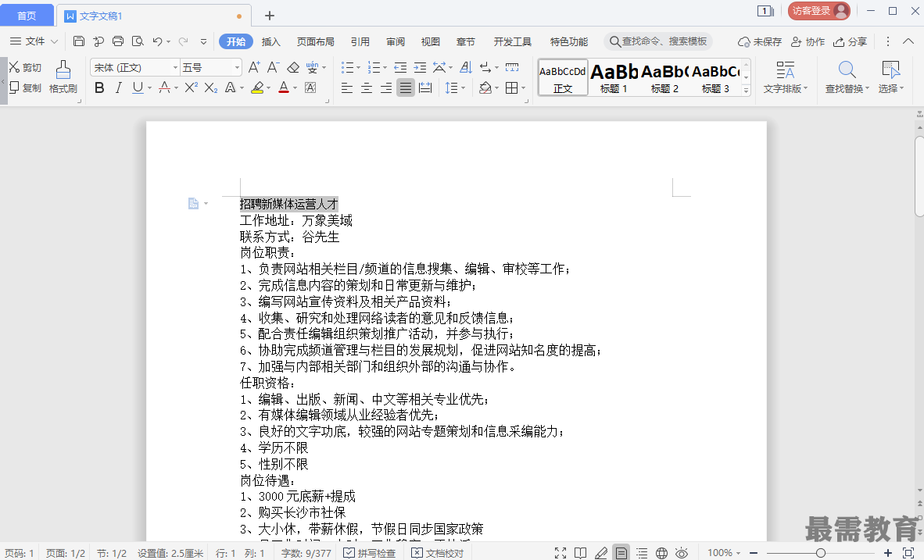This screenshot has height=560, width=924.
Task: Toggle Bold formatting
Action: click(99, 87)
